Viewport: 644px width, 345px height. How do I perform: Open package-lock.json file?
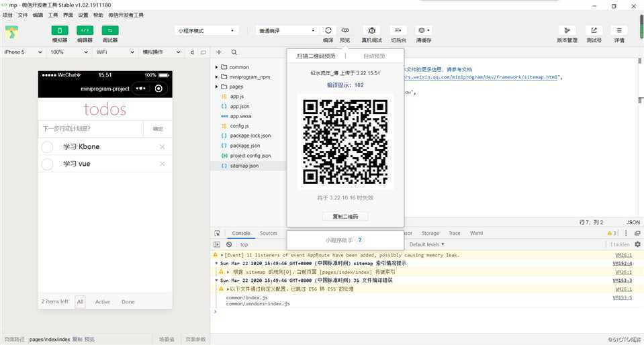(x=248, y=136)
